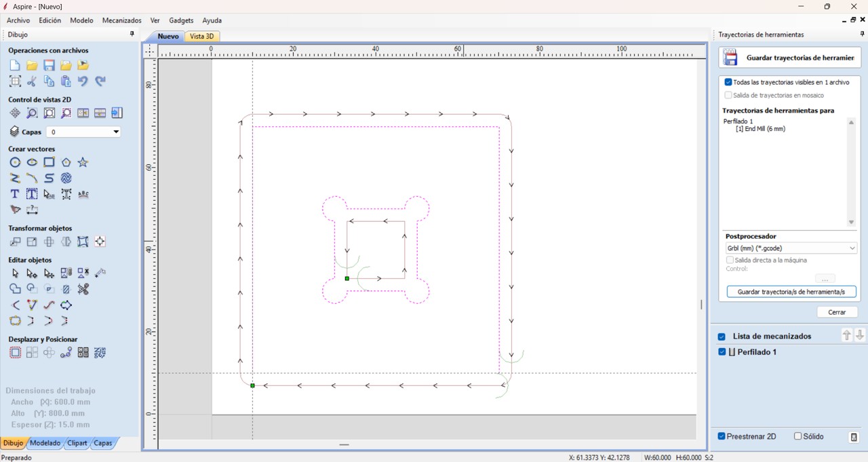Image resolution: width=868 pixels, height=462 pixels.
Task: Pin the Dibujo panel with the pin icon
Action: click(132, 34)
